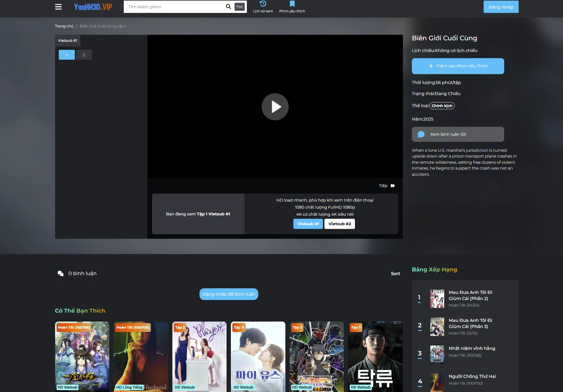Click the plus icon in the favorites button

click(431, 66)
